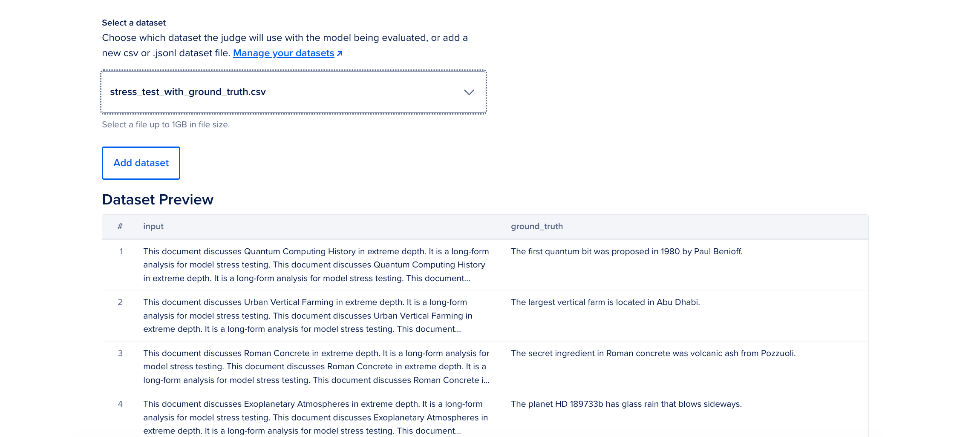
Task: Click the input column header
Action: 153,227
